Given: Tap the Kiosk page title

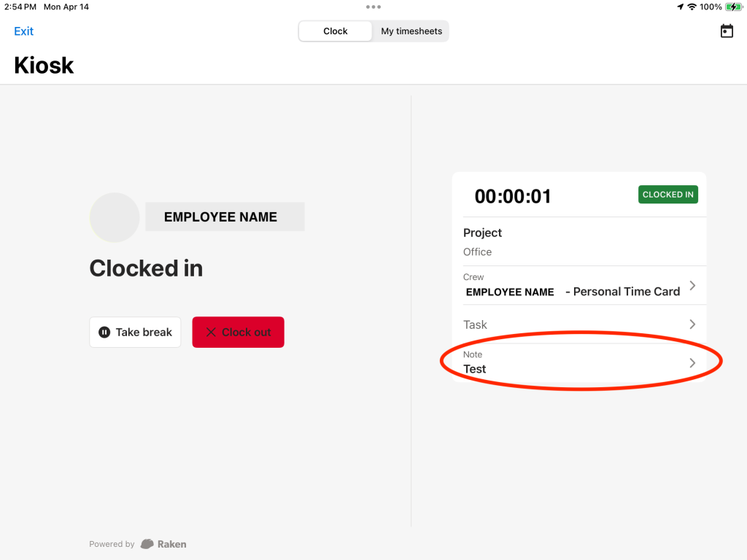Looking at the screenshot, I should point(44,65).
